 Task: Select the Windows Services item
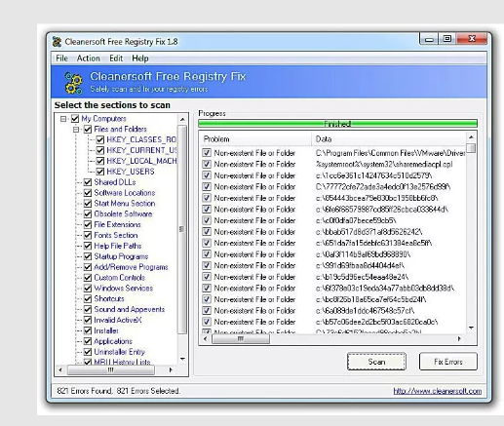click(x=123, y=289)
